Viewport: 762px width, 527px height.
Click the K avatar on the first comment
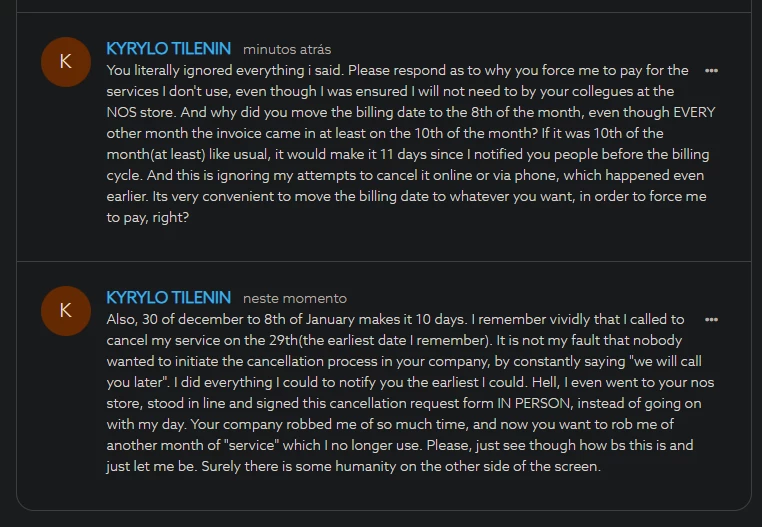[x=66, y=62]
